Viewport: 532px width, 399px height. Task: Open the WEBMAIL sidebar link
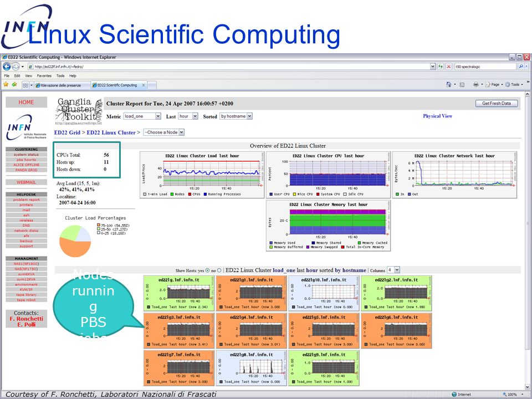point(27,182)
